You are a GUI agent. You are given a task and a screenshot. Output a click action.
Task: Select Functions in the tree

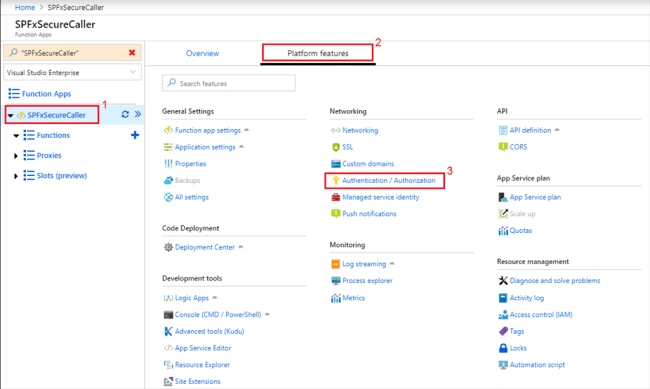(53, 135)
